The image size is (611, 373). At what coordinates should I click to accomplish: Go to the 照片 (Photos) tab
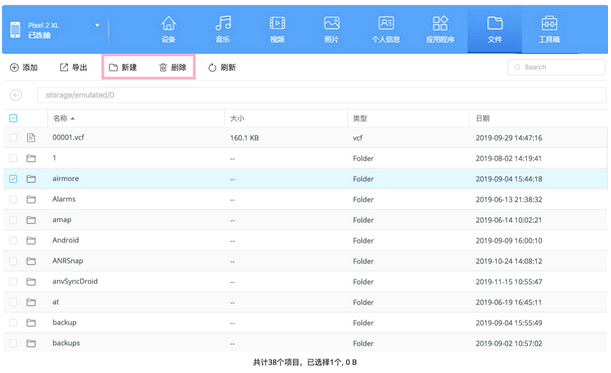point(332,29)
